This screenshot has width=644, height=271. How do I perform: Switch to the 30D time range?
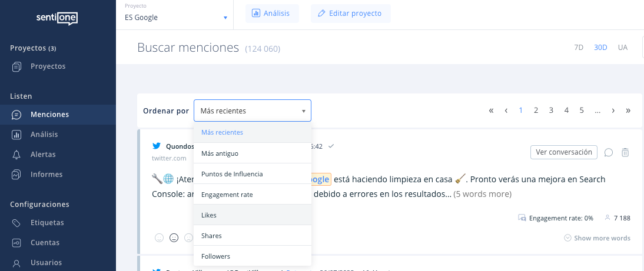[600, 48]
